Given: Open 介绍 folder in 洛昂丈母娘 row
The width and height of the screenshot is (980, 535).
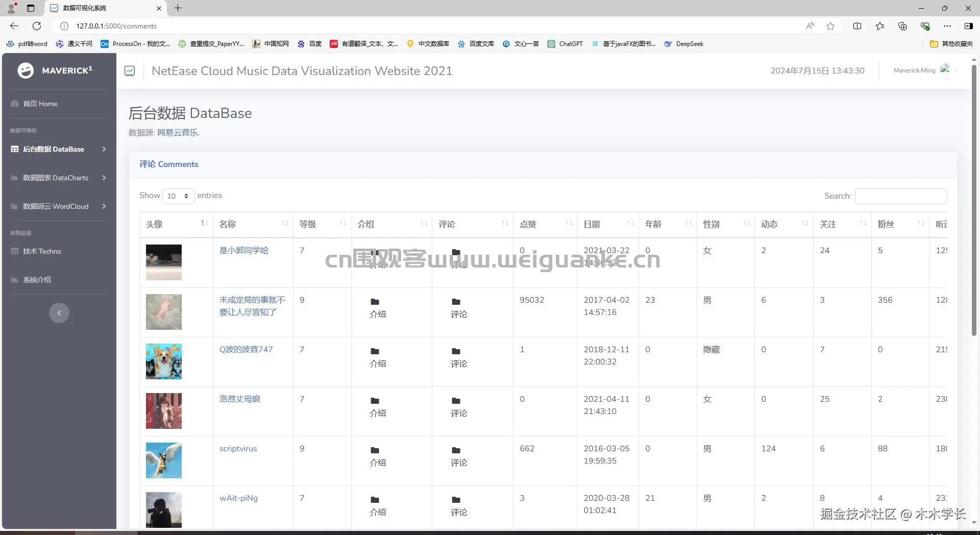Looking at the screenshot, I should pyautogui.click(x=377, y=407).
